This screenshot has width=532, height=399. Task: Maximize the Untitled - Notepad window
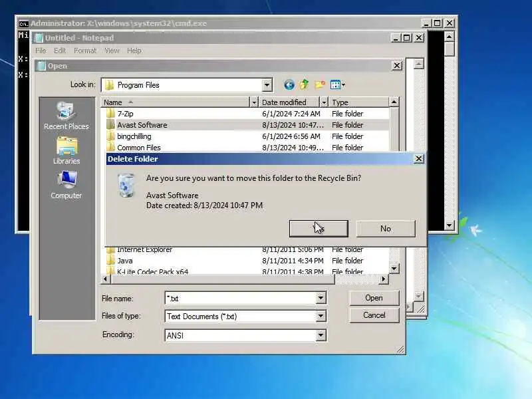tap(407, 38)
